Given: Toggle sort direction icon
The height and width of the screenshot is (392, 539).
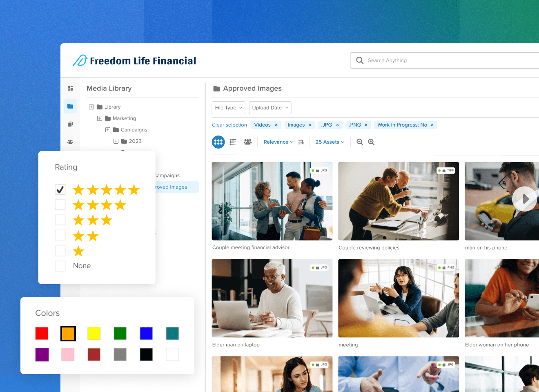Looking at the screenshot, I should pyautogui.click(x=301, y=142).
